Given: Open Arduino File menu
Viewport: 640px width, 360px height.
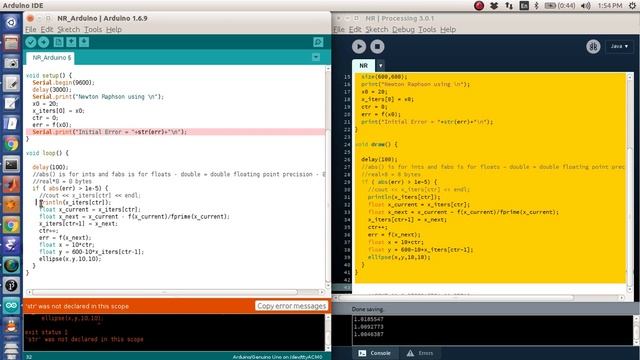Looking at the screenshot, I should click(31, 29).
